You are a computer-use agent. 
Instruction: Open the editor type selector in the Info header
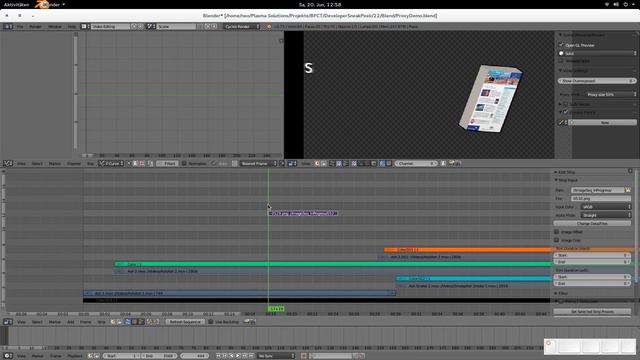point(8,27)
